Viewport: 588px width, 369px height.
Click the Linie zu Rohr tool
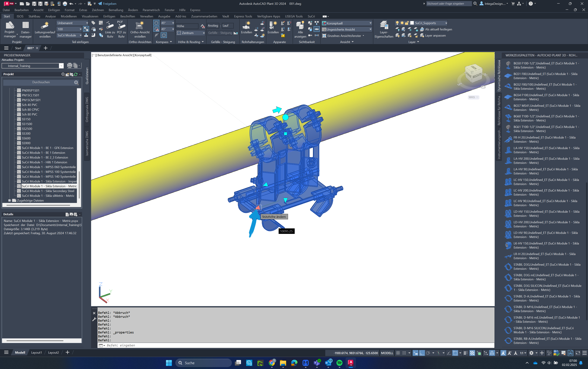(x=110, y=29)
